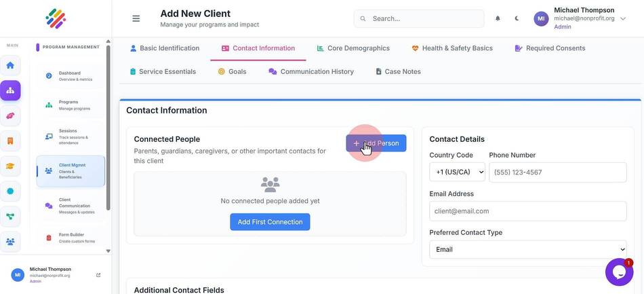Click the Add First Connection button

pos(270,221)
